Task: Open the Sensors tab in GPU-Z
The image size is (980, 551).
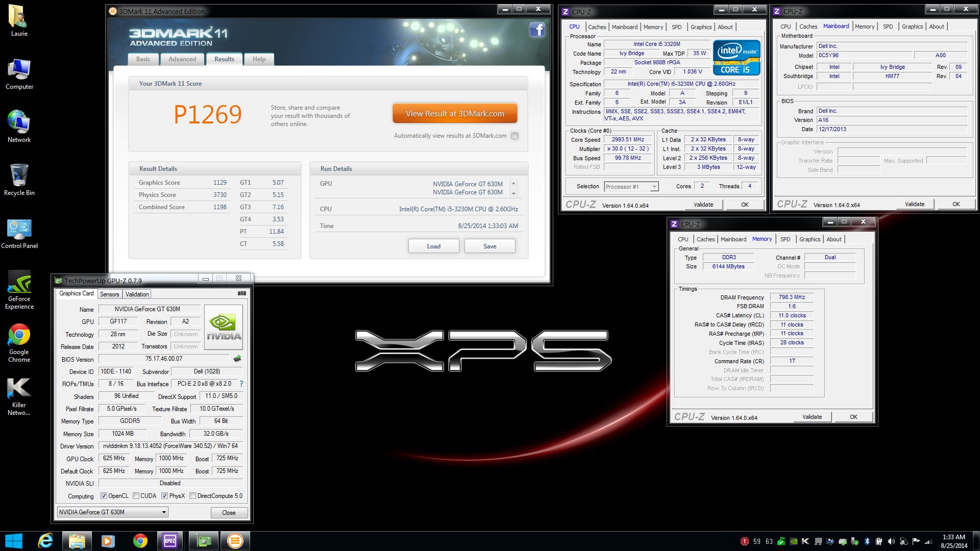Action: coord(109,294)
